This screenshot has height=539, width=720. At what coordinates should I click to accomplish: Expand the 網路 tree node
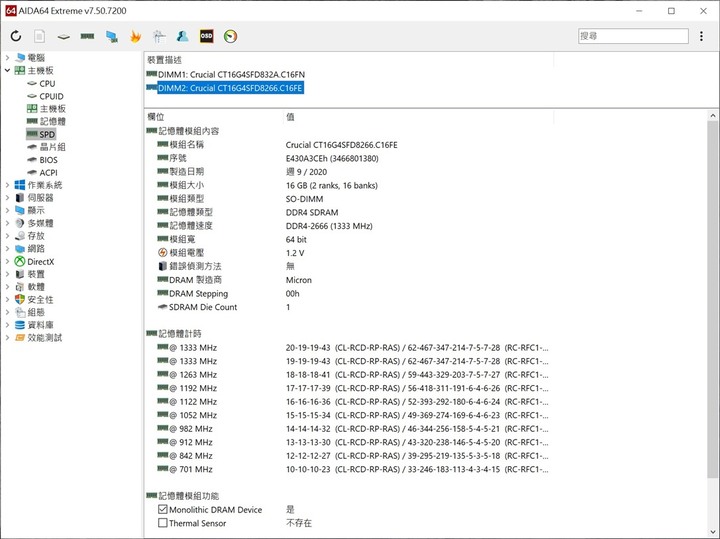[7, 249]
